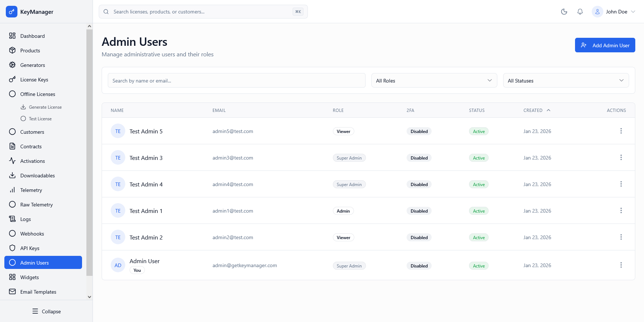The image size is (644, 322).
Task: Click the Logs scroll icon
Action: tap(12, 219)
